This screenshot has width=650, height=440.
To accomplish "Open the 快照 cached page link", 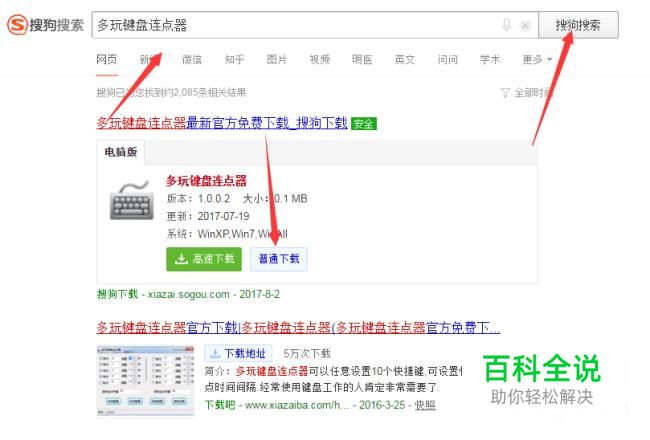I will [425, 405].
